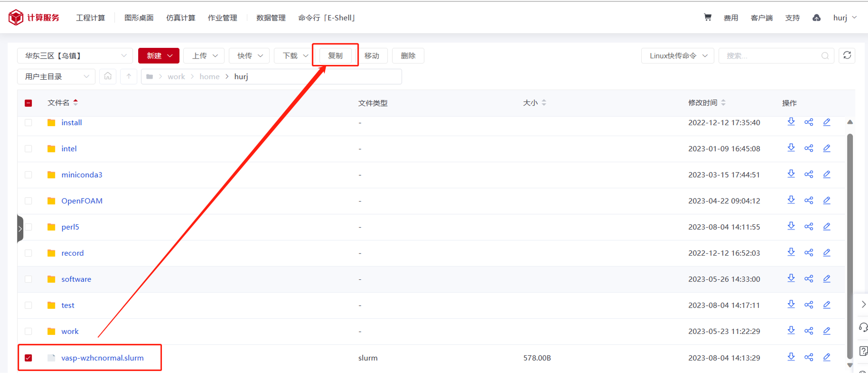The image size is (868, 380).
Task: Check the miniconda3 folder checkbox
Action: (28, 175)
